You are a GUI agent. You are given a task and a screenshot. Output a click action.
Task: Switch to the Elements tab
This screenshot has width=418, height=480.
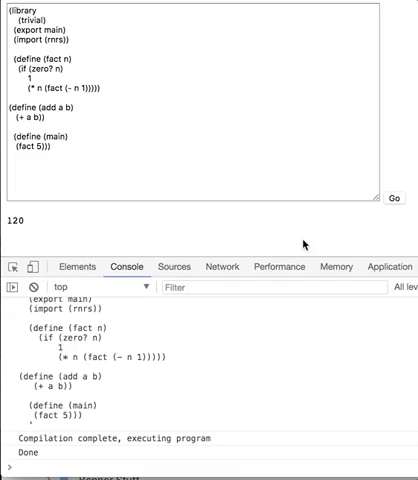click(78, 267)
